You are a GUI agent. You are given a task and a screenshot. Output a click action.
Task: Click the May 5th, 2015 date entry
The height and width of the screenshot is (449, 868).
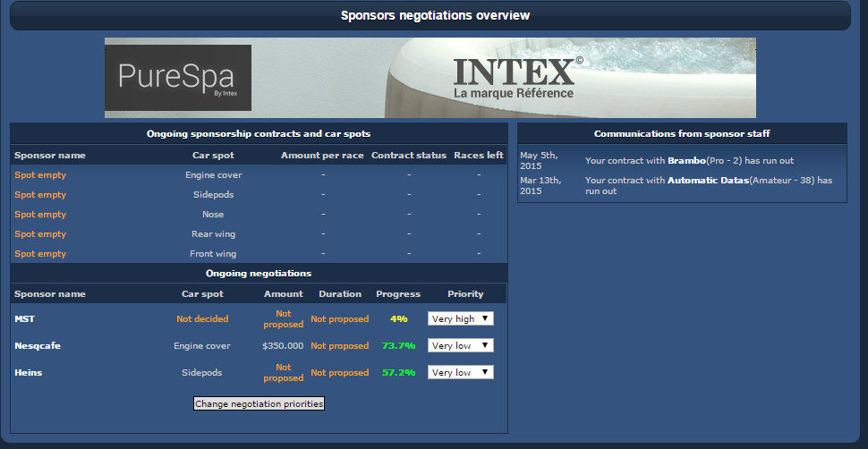(x=539, y=161)
